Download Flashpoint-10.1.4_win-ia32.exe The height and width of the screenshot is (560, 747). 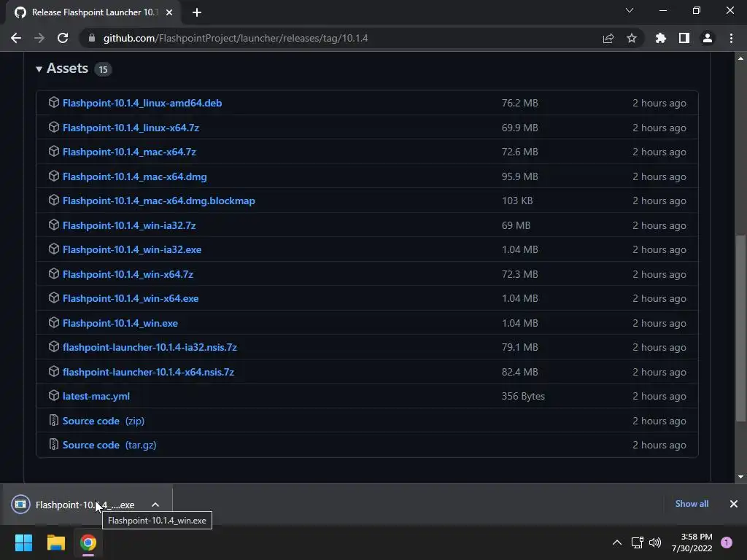[132, 249]
